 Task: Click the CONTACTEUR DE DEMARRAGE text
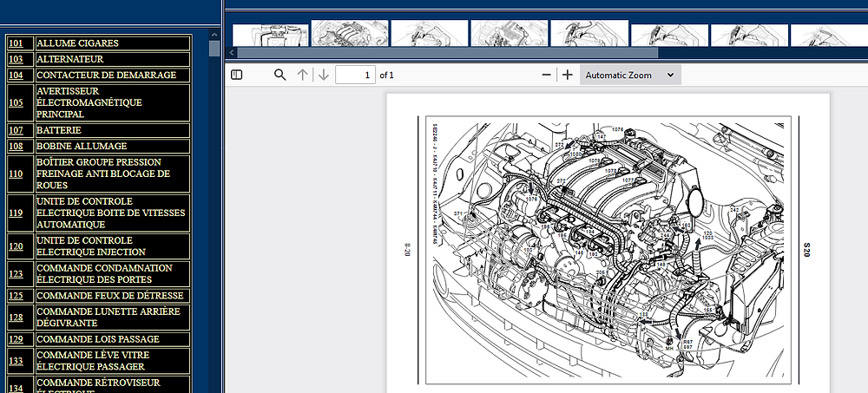click(x=106, y=75)
